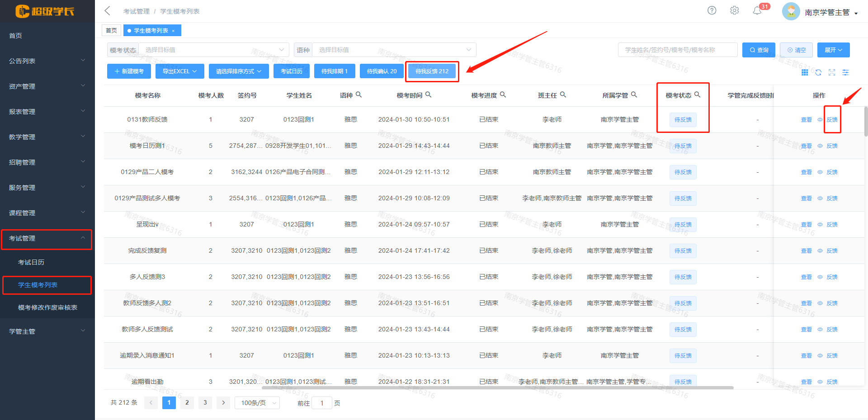The height and width of the screenshot is (420, 868).
Task: Click the student name search input field
Action: (677, 50)
